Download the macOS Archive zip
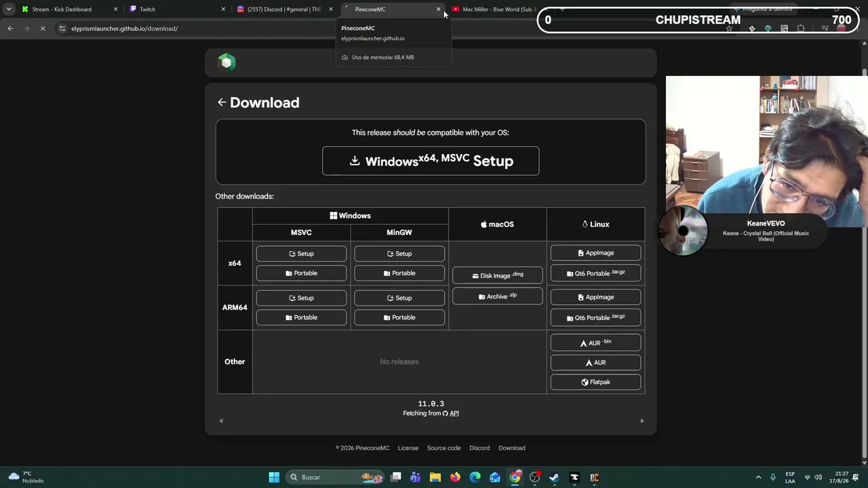 pyautogui.click(x=498, y=296)
